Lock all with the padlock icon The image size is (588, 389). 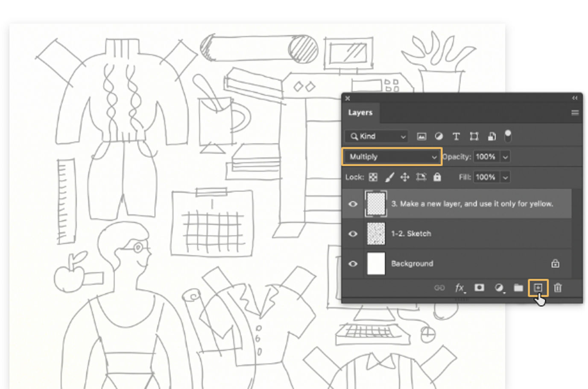click(x=437, y=177)
